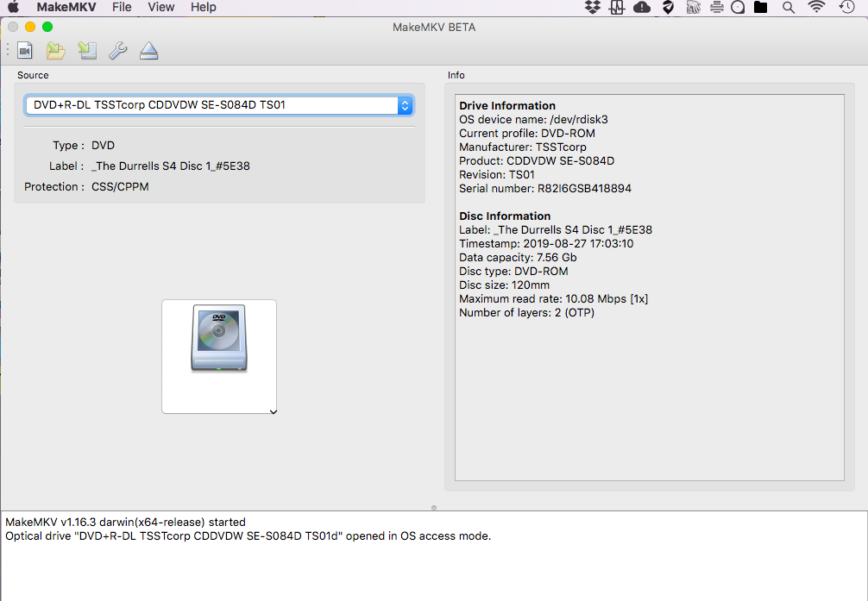Click the toolbar drag handle dots
The width and height of the screenshot is (868, 601).
click(8, 50)
